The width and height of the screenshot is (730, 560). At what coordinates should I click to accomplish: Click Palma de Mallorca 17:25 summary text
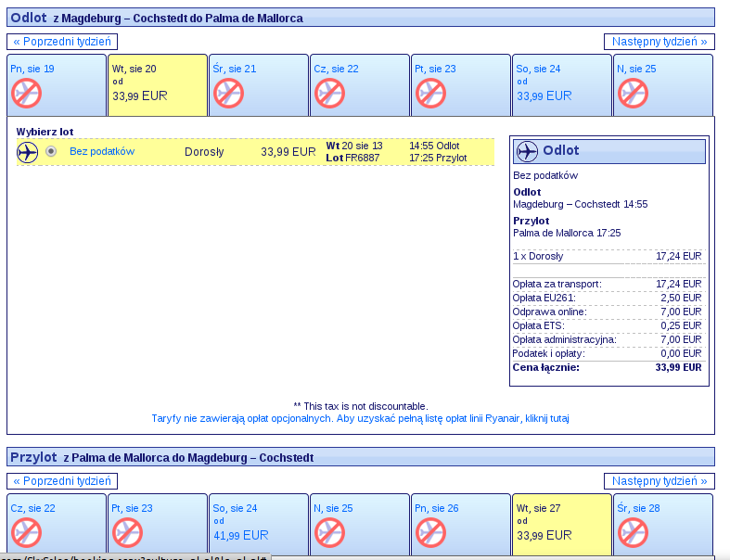(x=567, y=234)
